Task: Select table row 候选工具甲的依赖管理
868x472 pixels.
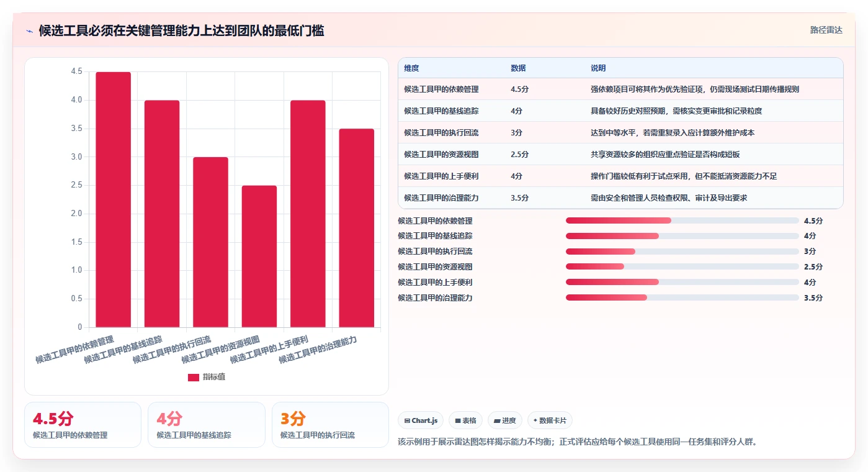Action: coord(620,89)
